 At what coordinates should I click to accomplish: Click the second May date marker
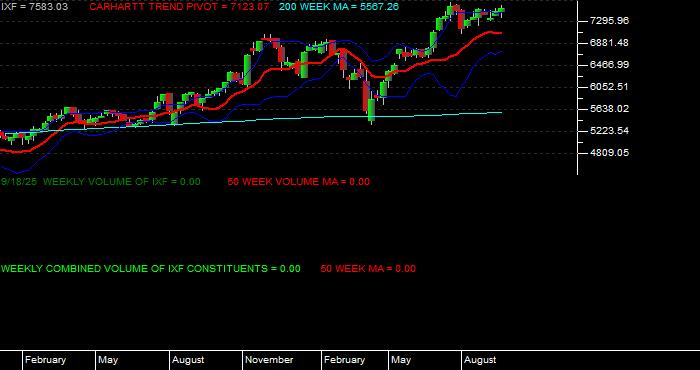pyautogui.click(x=401, y=360)
